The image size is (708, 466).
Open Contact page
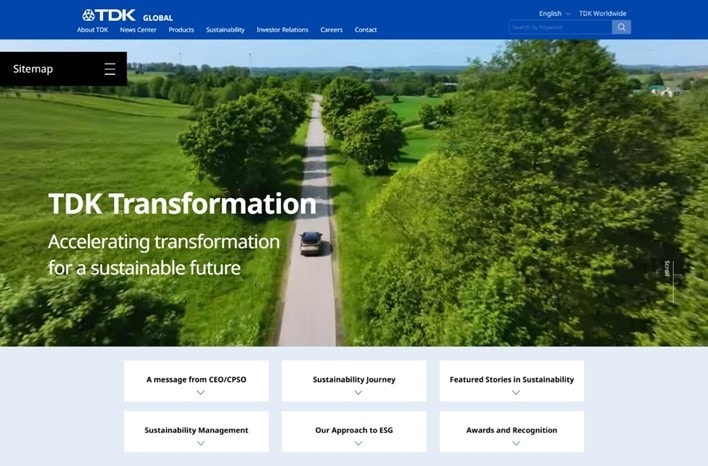coord(366,30)
